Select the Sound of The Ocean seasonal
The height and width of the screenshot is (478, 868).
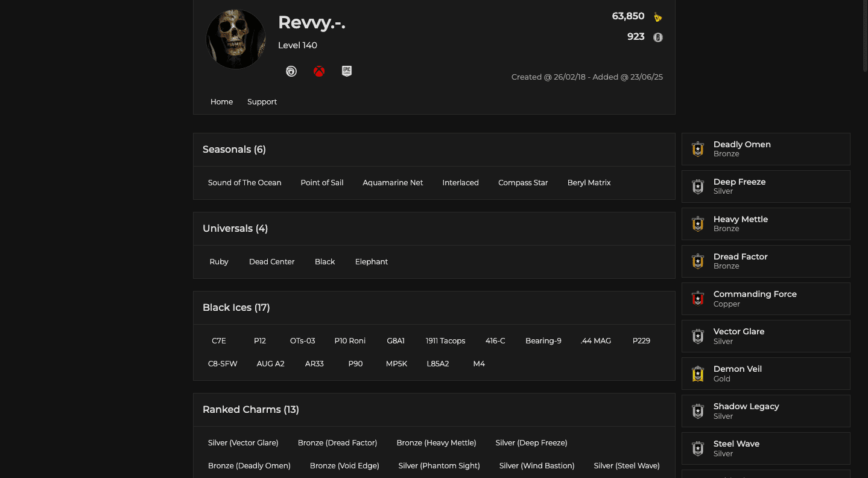tap(244, 182)
